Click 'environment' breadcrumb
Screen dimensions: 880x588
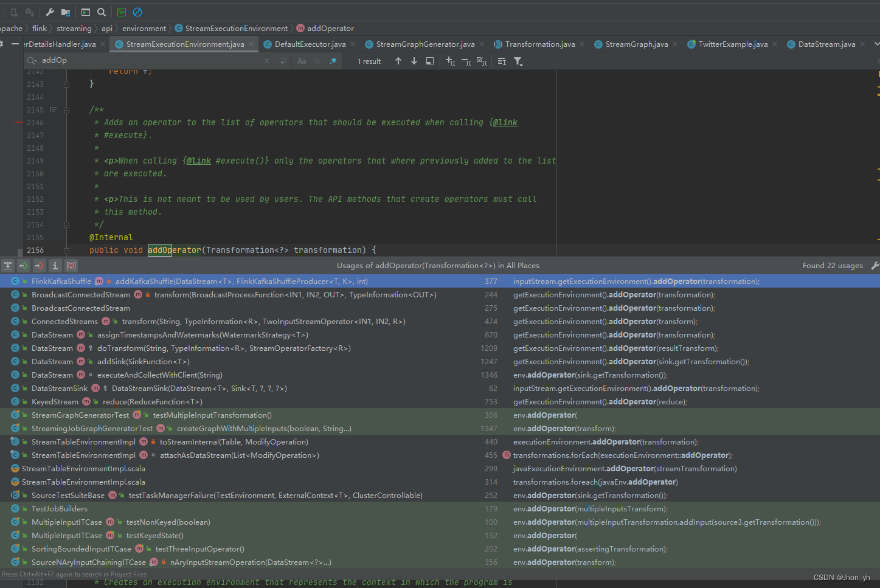coord(144,29)
